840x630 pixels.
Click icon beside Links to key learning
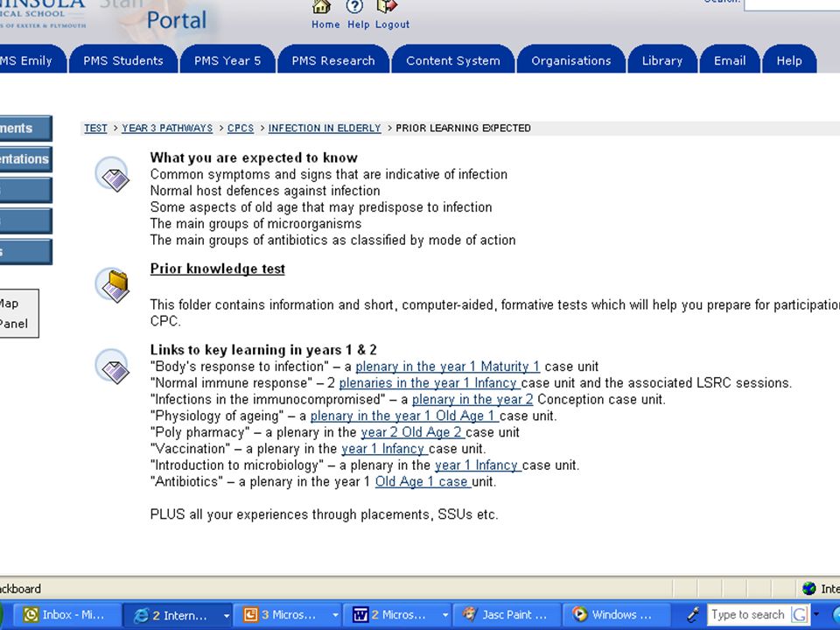coord(113,367)
